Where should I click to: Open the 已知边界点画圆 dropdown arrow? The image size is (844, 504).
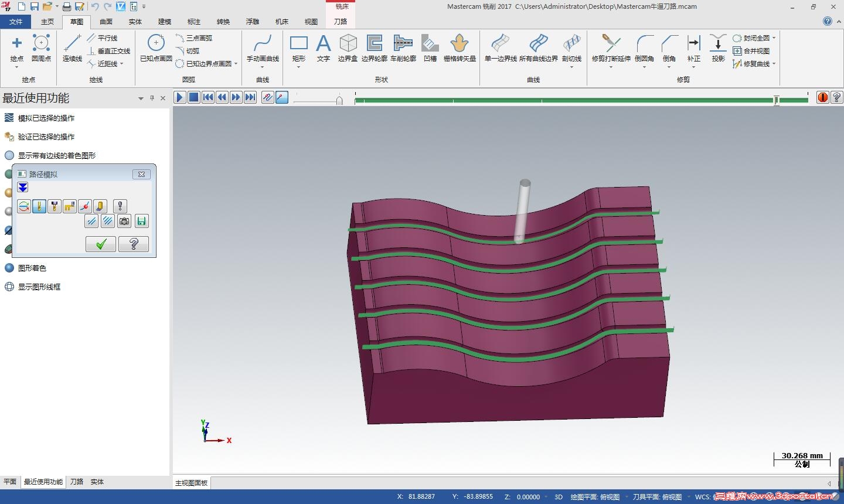(236, 64)
